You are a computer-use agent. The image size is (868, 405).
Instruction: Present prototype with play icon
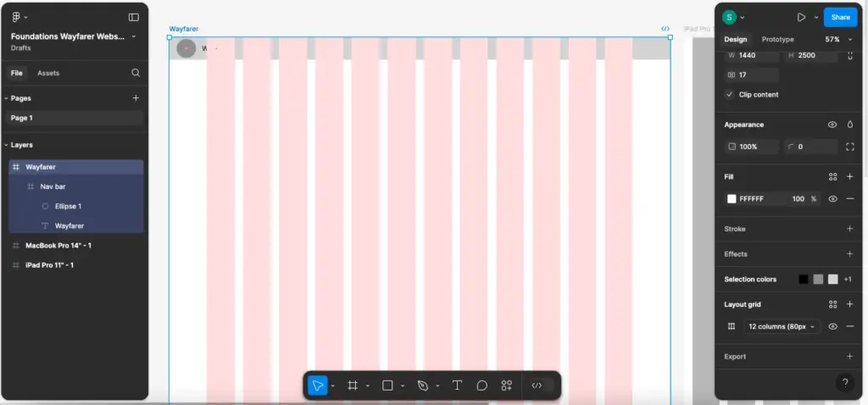tap(801, 17)
